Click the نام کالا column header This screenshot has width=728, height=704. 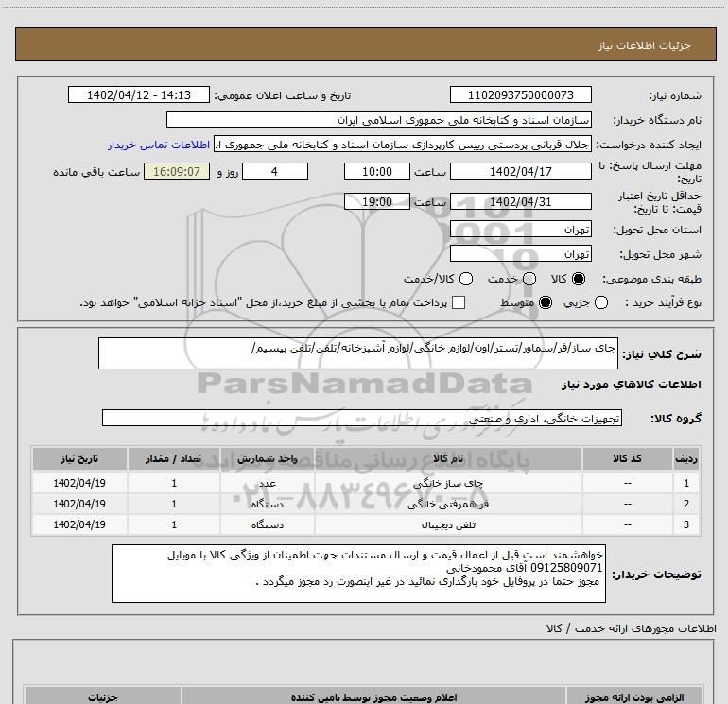tap(448, 459)
